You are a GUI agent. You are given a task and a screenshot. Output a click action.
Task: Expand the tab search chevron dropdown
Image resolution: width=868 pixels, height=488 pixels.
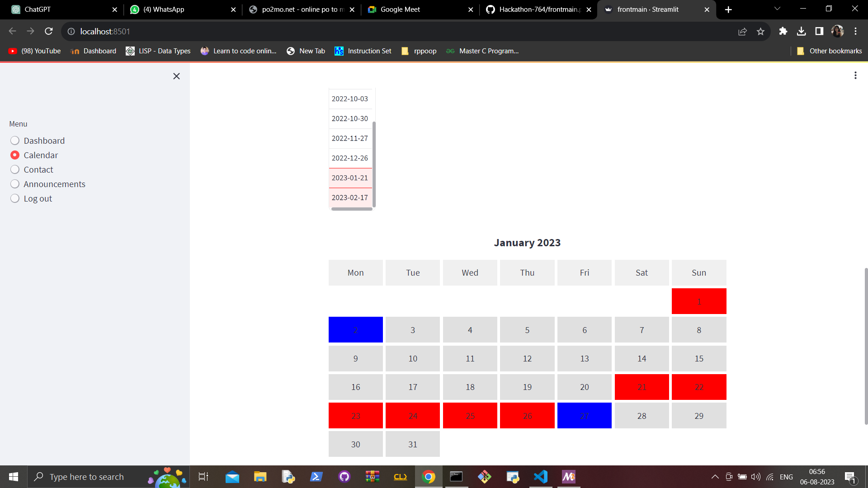coord(777,9)
